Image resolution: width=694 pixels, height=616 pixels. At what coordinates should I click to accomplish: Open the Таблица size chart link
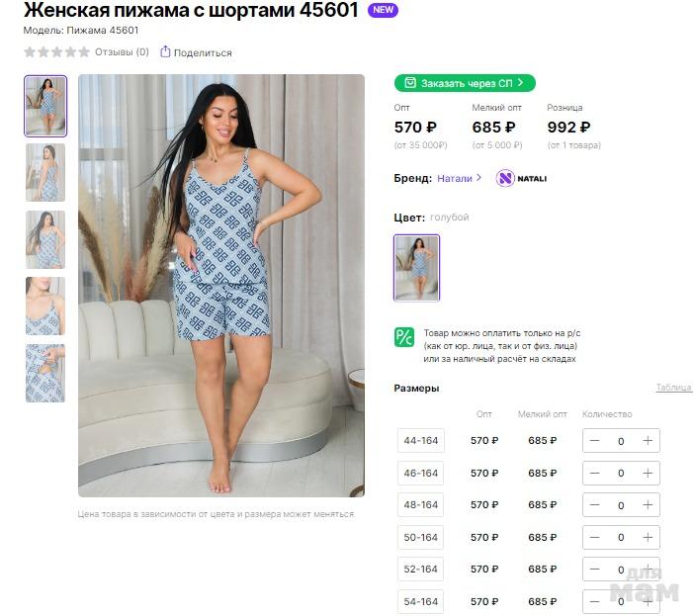pos(673,388)
